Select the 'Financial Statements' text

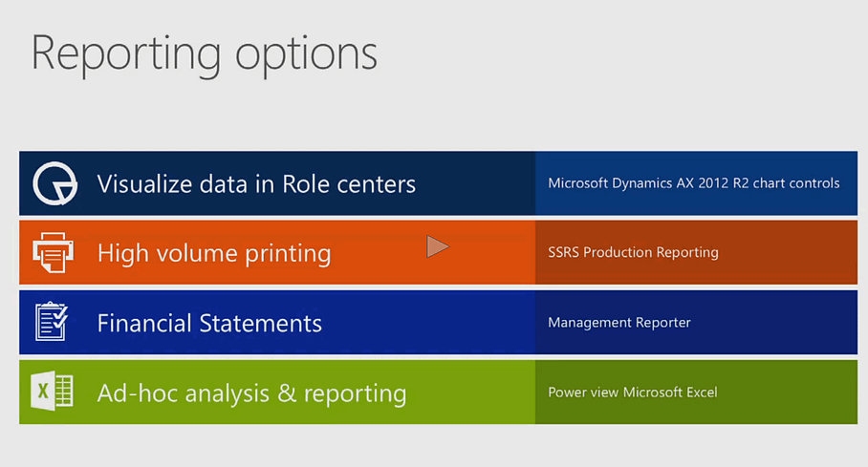209,323
